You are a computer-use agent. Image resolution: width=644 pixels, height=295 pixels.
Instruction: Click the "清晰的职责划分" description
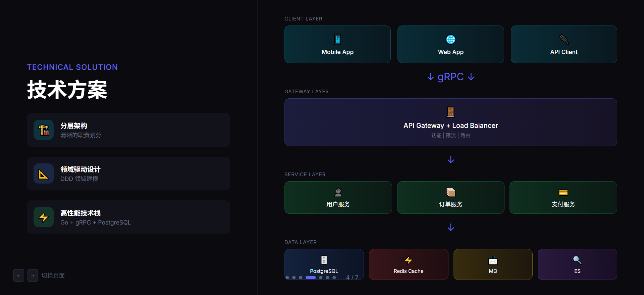click(x=81, y=135)
